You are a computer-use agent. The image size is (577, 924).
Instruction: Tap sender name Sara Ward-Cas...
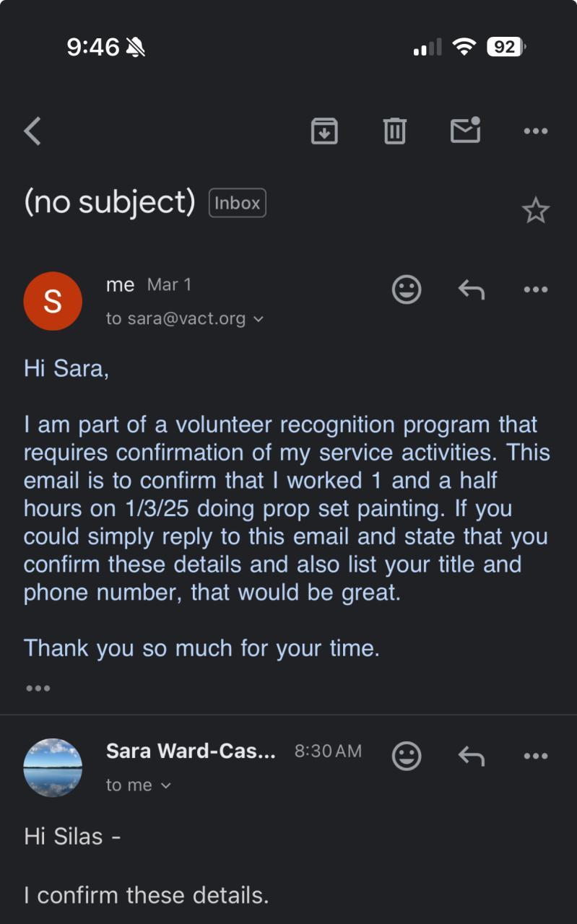tap(191, 751)
